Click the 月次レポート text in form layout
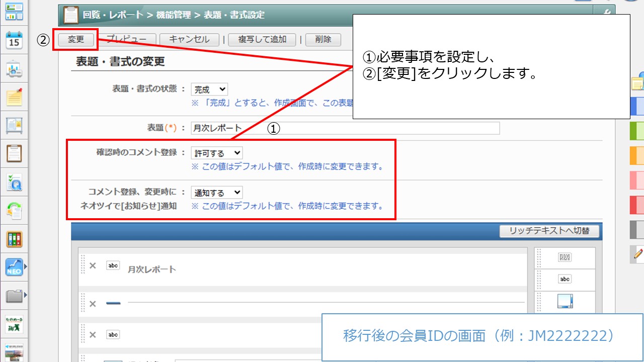The image size is (644, 362). pyautogui.click(x=152, y=269)
